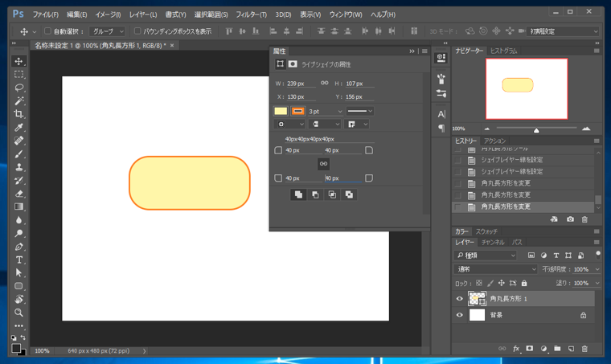Screen dimensions: 611x364
Task: Click the link width and height icon
Action: [324, 83]
